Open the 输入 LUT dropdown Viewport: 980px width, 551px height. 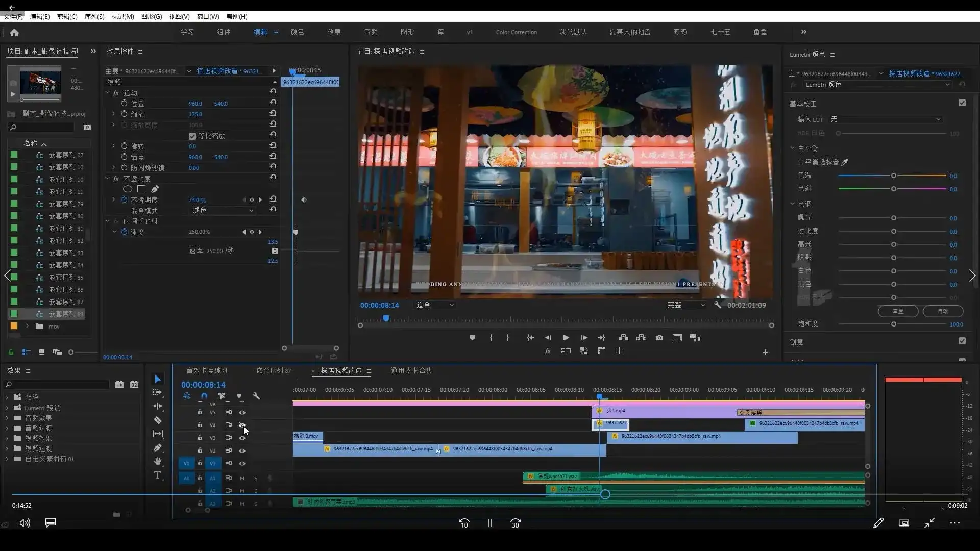pyautogui.click(x=886, y=119)
